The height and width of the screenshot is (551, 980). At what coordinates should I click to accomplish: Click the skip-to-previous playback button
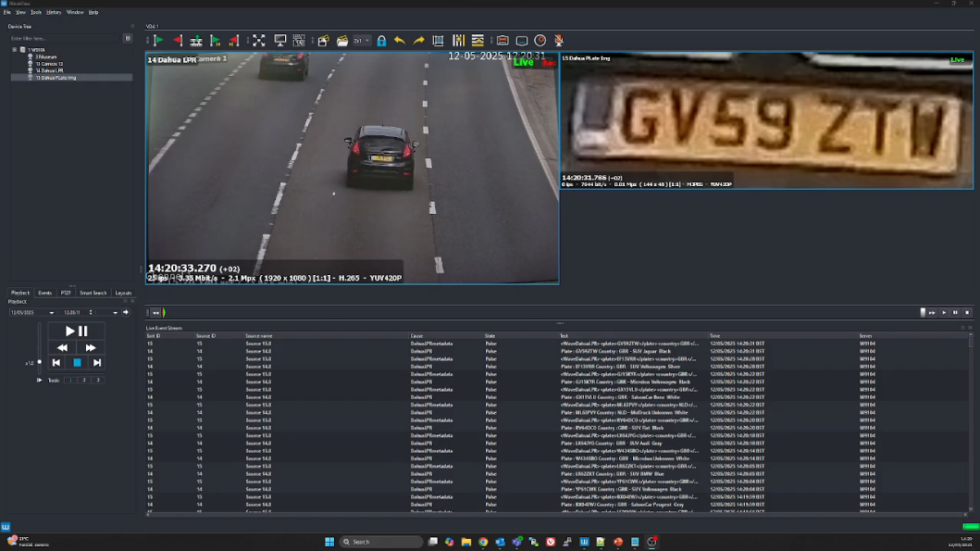[x=56, y=363]
